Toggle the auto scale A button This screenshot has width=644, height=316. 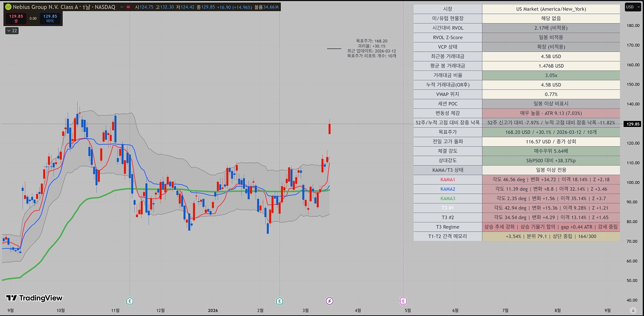click(633, 310)
